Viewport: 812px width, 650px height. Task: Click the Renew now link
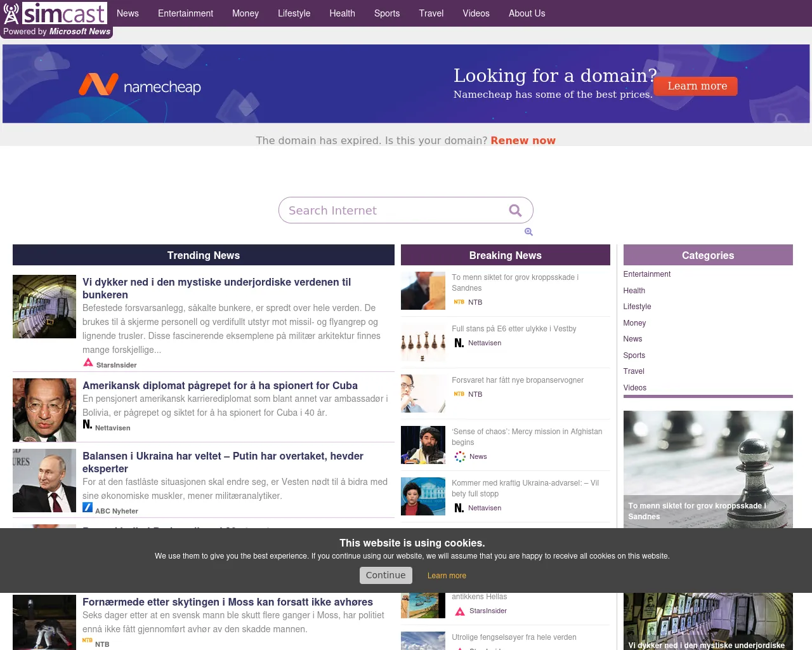pos(523,140)
